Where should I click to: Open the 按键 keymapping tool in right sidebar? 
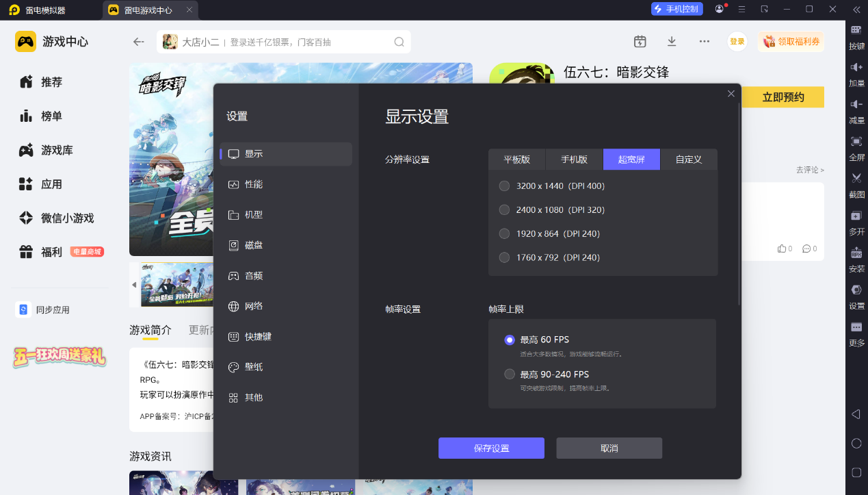(x=856, y=37)
